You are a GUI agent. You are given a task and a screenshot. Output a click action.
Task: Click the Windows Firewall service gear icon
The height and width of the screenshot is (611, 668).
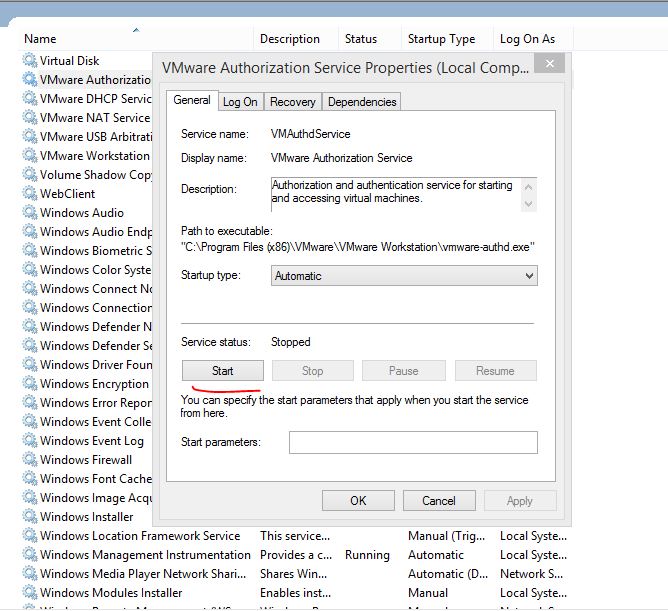point(30,459)
